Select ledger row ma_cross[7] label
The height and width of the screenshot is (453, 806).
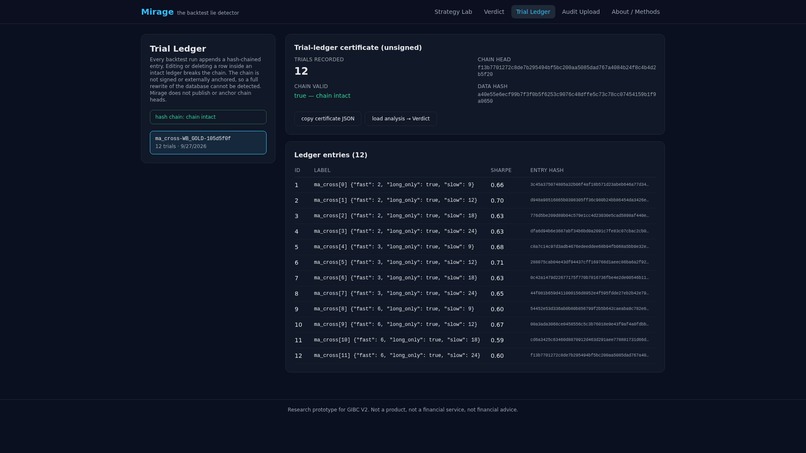pyautogui.click(x=395, y=294)
